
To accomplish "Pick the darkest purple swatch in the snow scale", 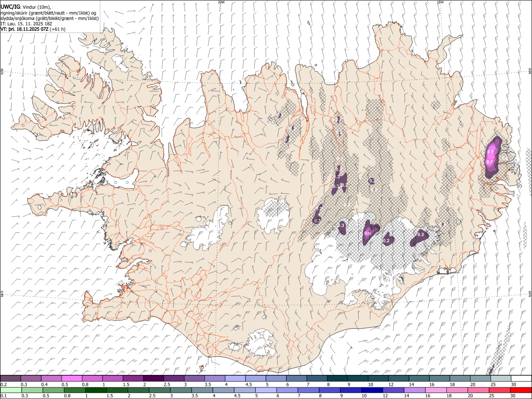I will (x=153, y=378).
